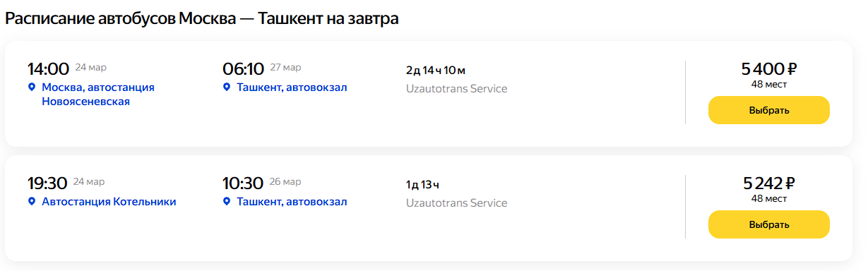The image size is (868, 271).
Task: Click the 10:30 arrival time
Action: point(243,183)
